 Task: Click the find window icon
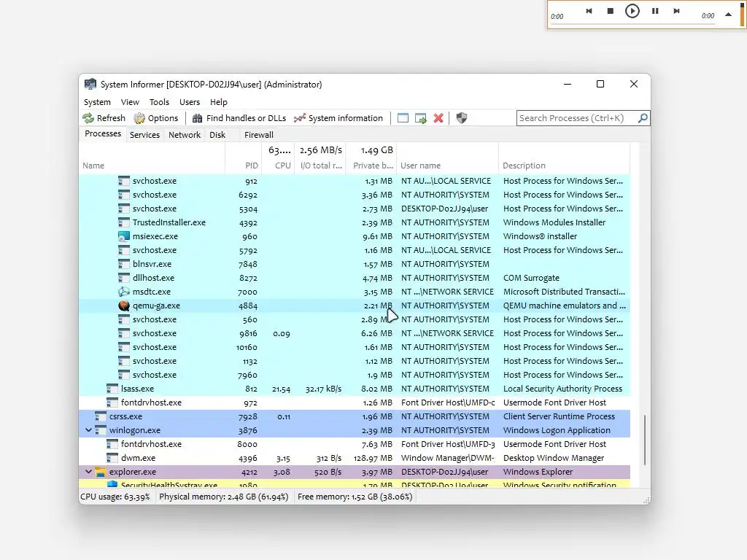click(x=403, y=118)
